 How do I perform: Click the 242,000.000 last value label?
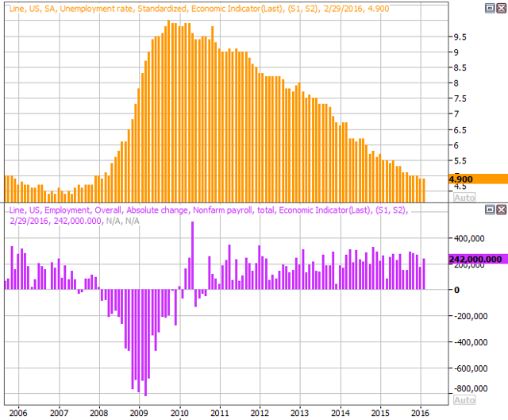[478, 259]
